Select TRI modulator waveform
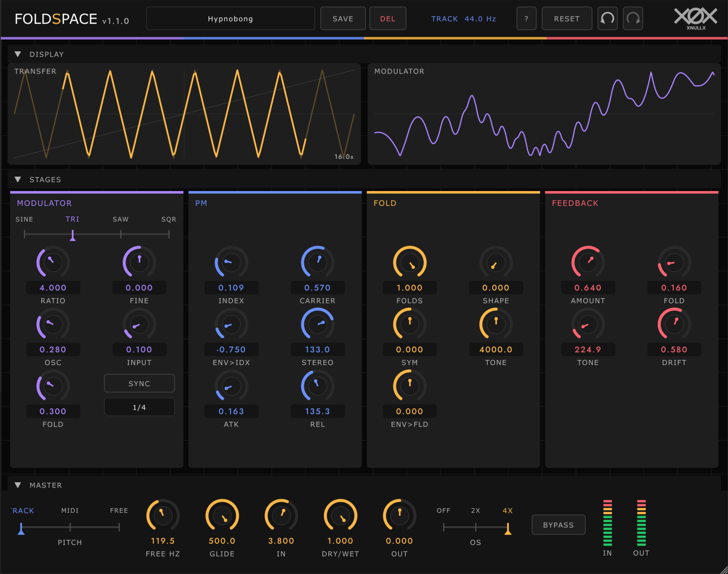Viewport: 728px width, 574px height. point(72,219)
